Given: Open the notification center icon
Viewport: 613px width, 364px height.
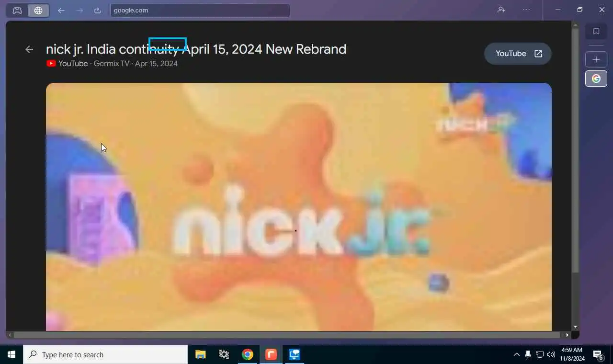Looking at the screenshot, I should [x=598, y=354].
